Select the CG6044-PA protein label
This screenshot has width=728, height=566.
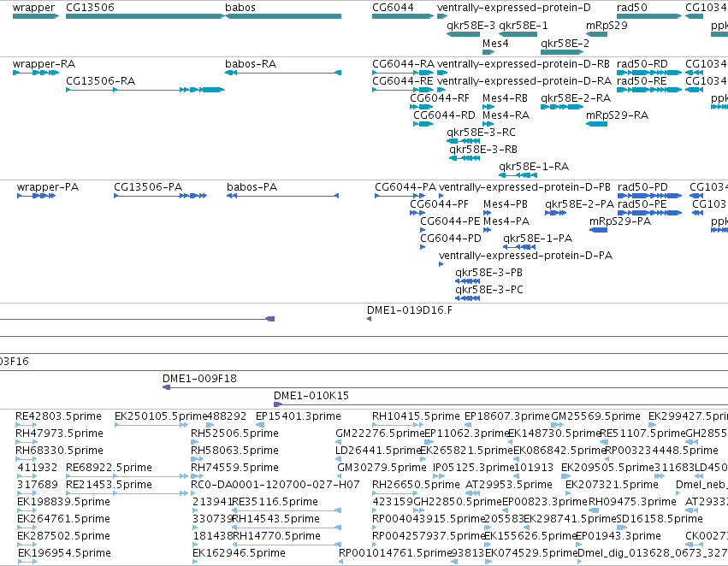pos(405,187)
